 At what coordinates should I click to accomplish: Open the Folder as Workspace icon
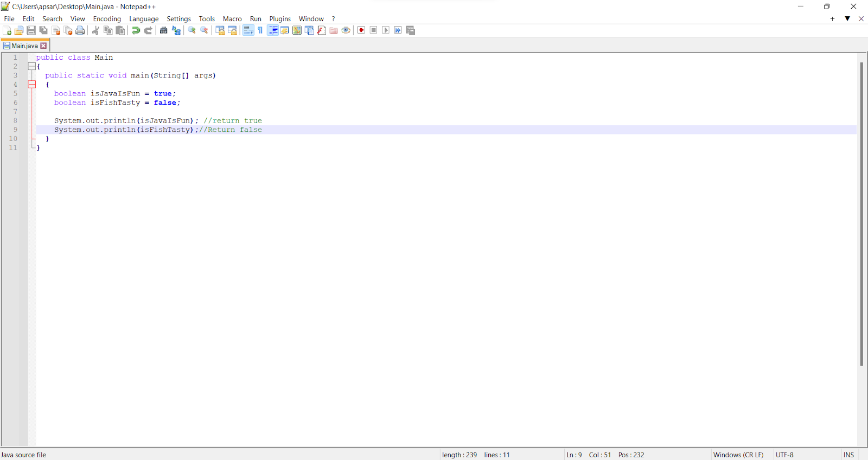pyautogui.click(x=334, y=30)
